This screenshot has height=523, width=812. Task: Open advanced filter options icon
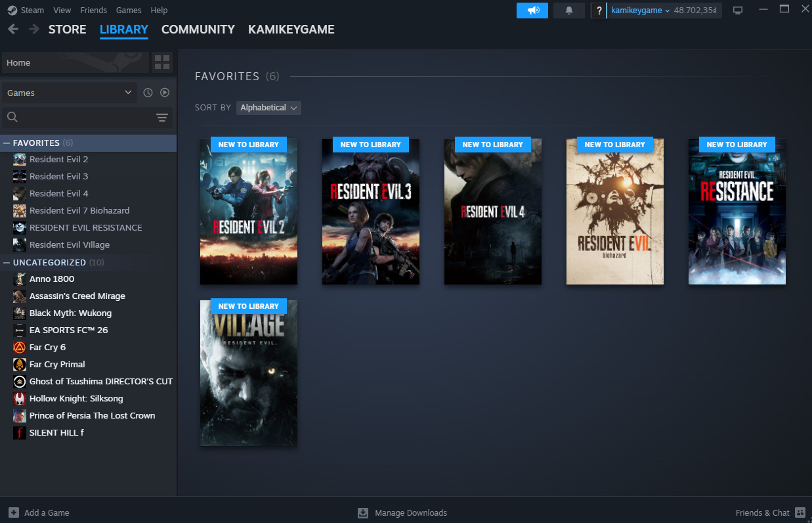pos(162,118)
